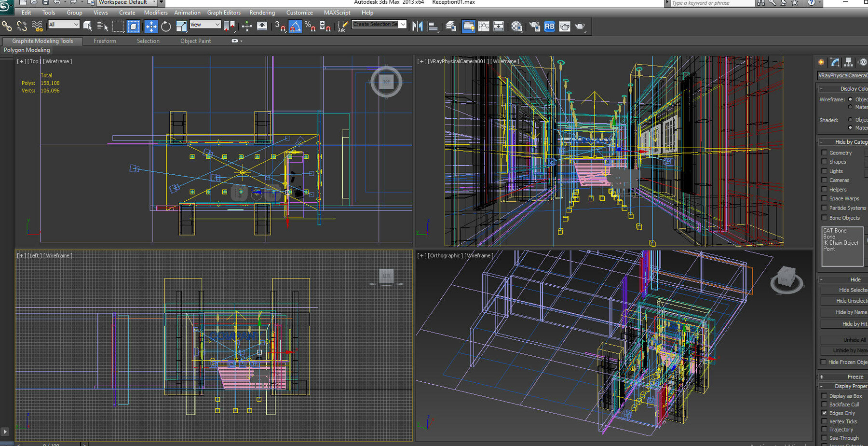Open the reference coordinate View dropdown
This screenshot has width=868, height=446.
pyautogui.click(x=205, y=25)
